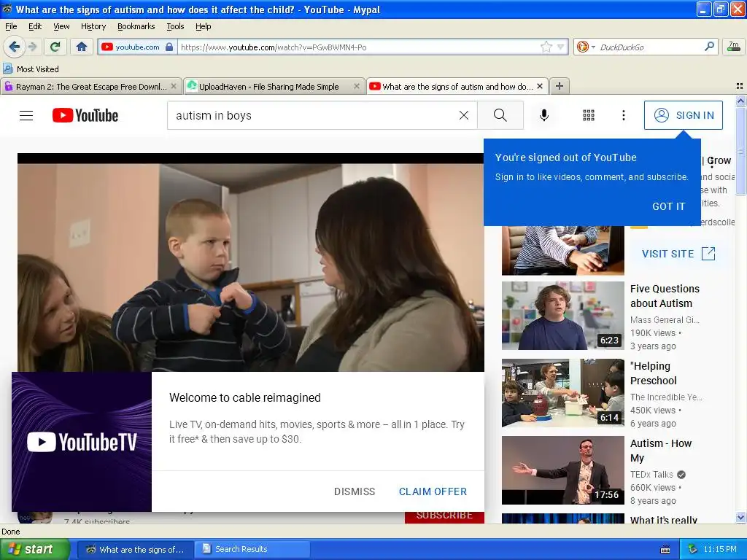Open the Five Questions about Autism title

tap(665, 296)
